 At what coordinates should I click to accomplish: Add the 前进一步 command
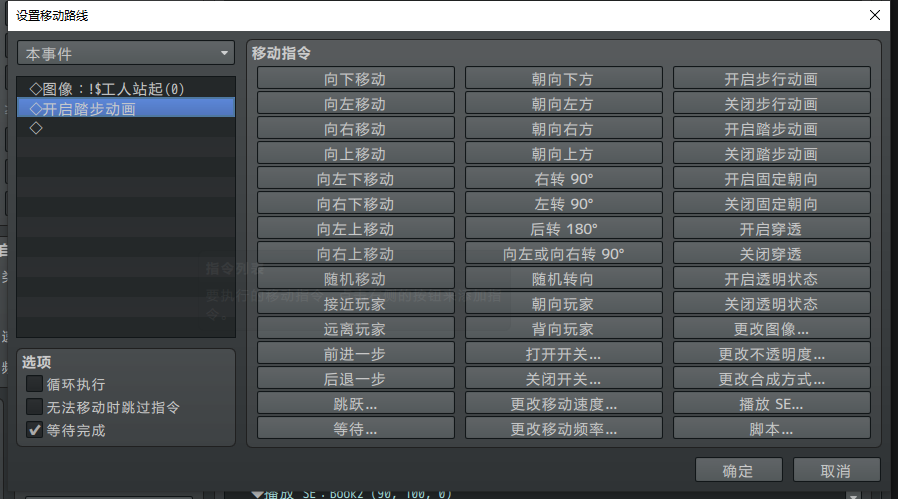(x=356, y=354)
